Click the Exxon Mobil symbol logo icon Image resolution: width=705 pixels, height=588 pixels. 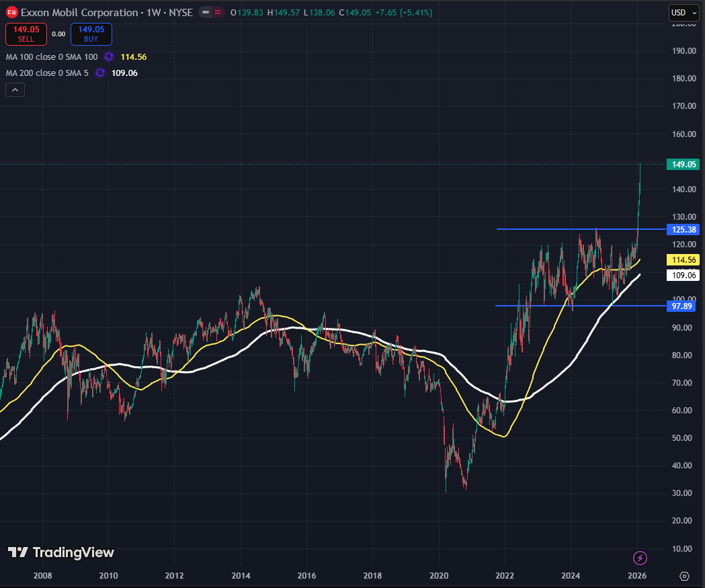(x=11, y=13)
